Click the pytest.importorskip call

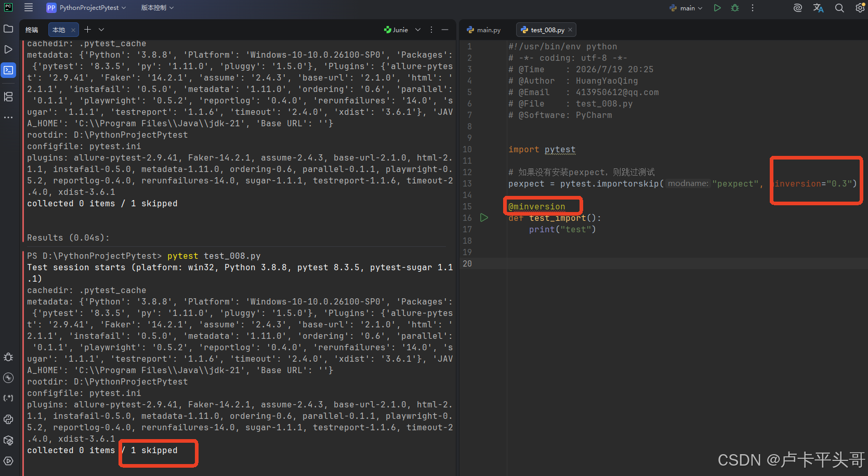pyautogui.click(x=682, y=183)
